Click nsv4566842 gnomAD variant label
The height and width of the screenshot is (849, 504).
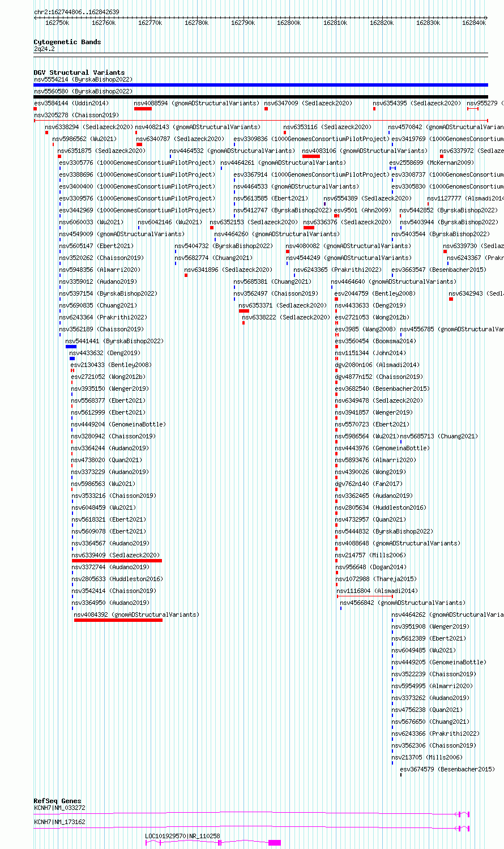[403, 603]
